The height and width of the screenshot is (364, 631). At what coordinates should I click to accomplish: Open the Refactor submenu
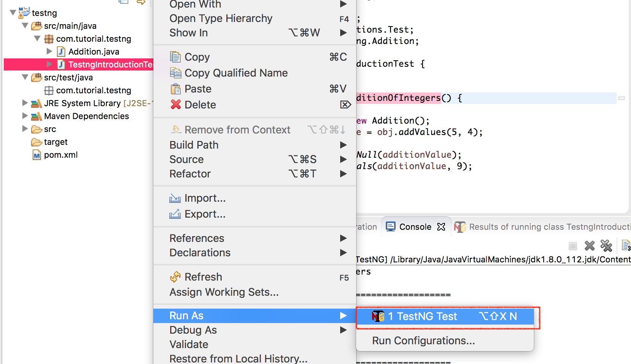pos(254,174)
